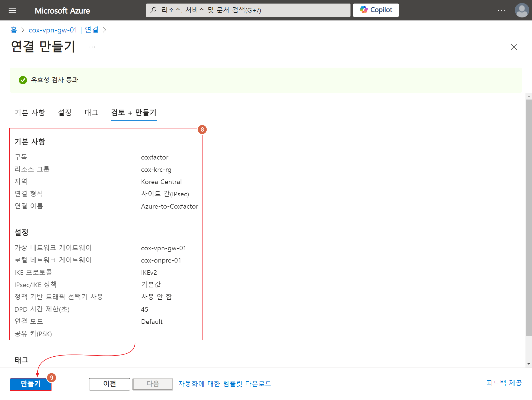Open the hamburger portal menu
This screenshot has width=532, height=400.
tap(12, 10)
